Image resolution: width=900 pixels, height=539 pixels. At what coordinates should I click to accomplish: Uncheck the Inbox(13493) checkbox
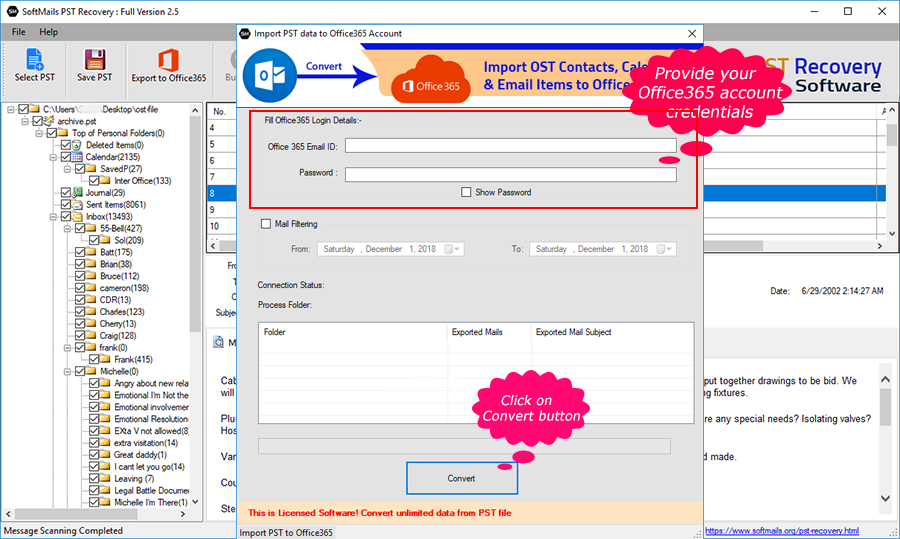click(65, 217)
